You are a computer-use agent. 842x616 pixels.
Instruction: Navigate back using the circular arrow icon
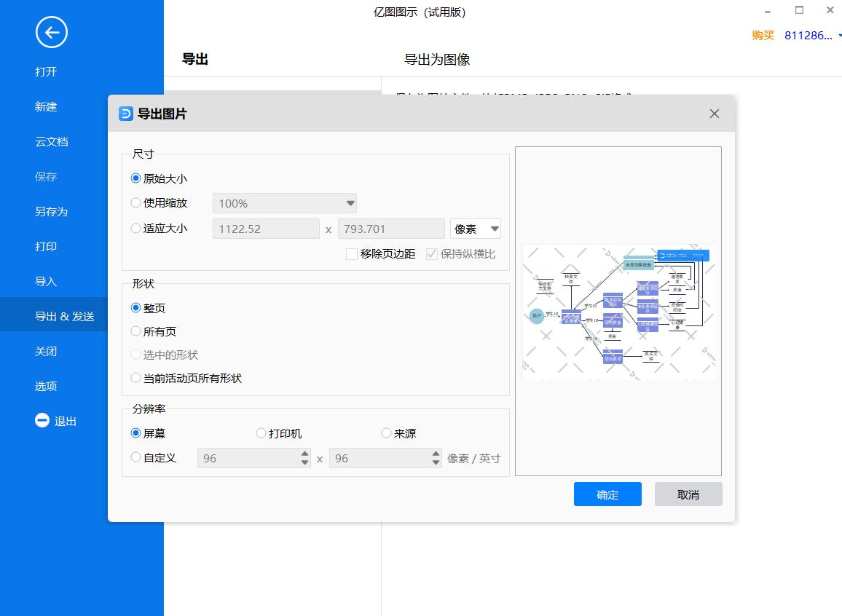[51, 32]
